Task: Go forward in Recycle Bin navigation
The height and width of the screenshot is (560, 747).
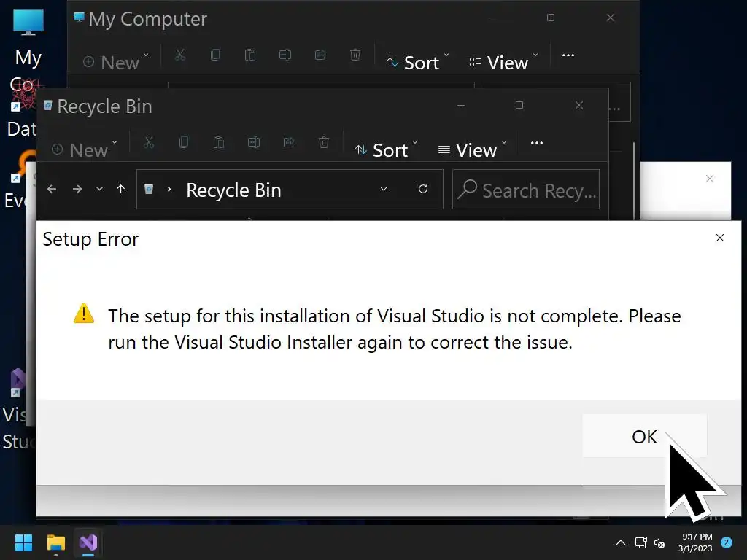Action: click(77, 189)
